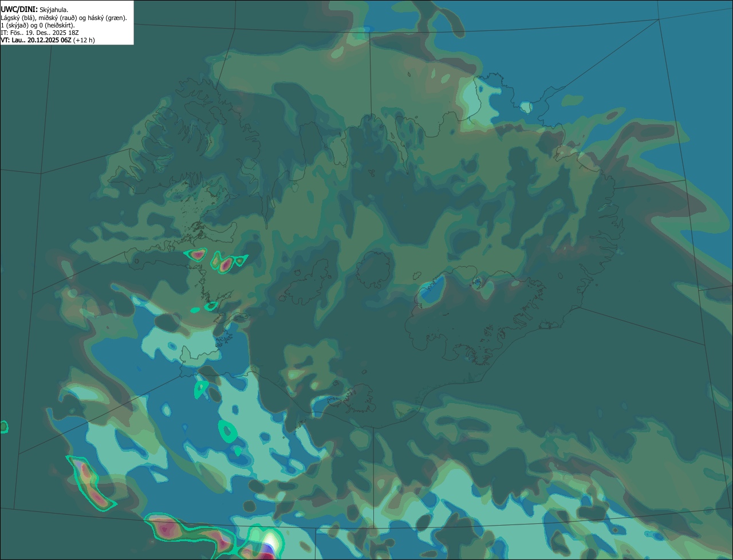Screen dimensions: 733x560
Task: Click the 'UWC/DINI: Skýjahula.' title text
Action: [x=34, y=10]
